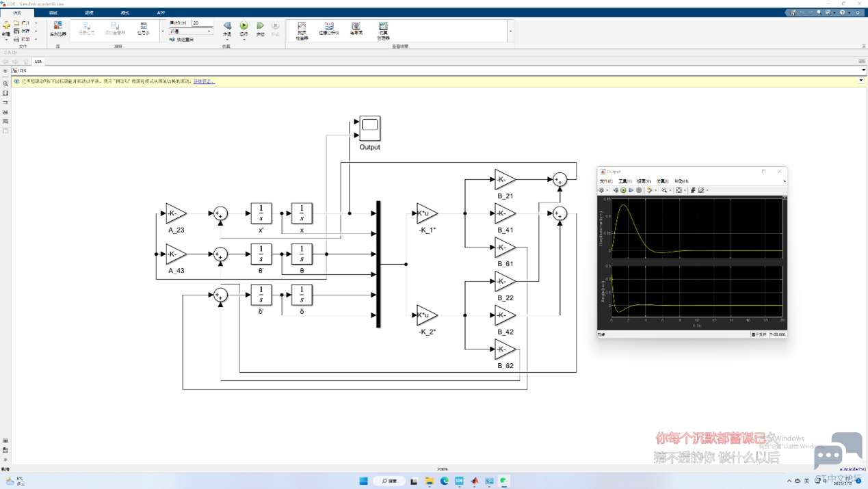Click the Save icon in toolstrip
The width and height of the screenshot is (868, 489).
(16, 31)
